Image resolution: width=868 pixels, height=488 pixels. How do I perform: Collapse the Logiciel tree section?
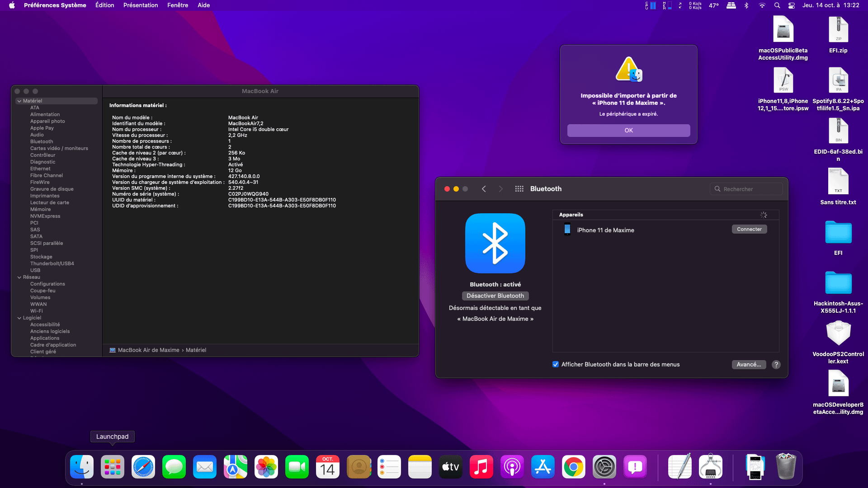point(19,318)
